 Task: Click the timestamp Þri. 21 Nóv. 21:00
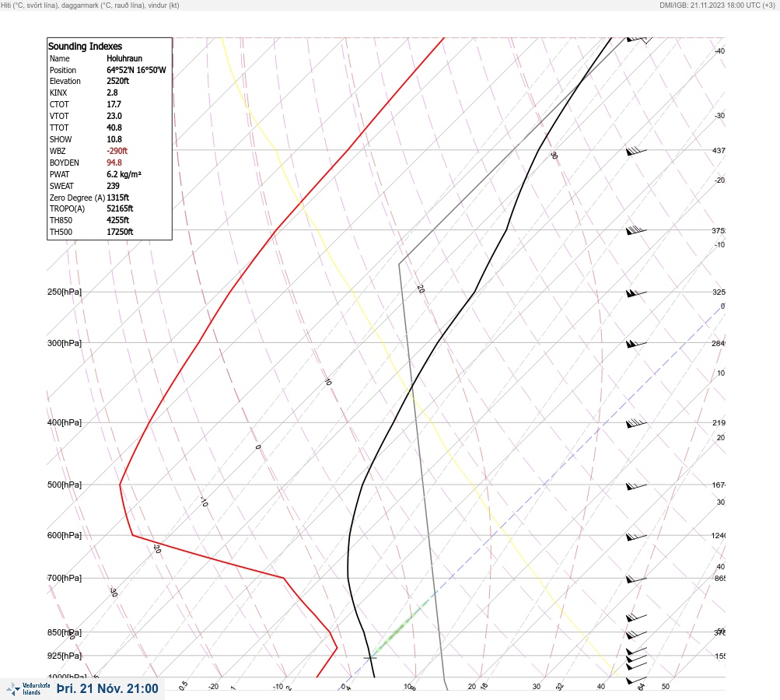(107, 688)
